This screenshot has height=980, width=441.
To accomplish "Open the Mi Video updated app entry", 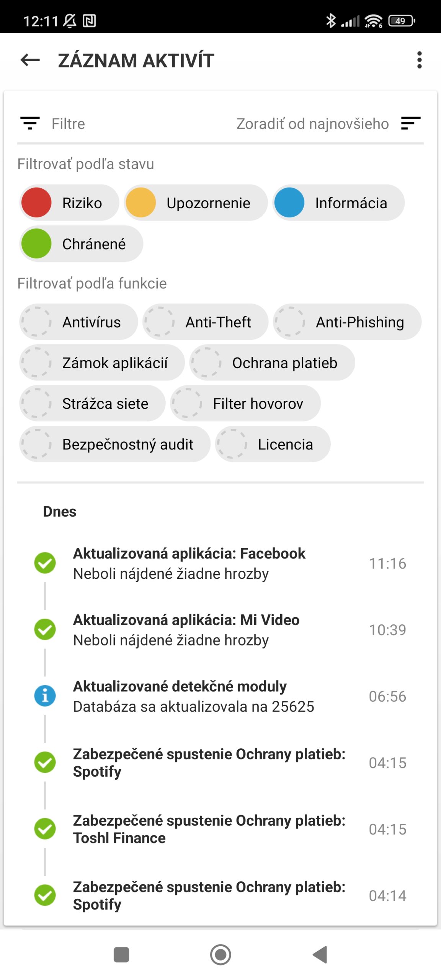I will (186, 630).
